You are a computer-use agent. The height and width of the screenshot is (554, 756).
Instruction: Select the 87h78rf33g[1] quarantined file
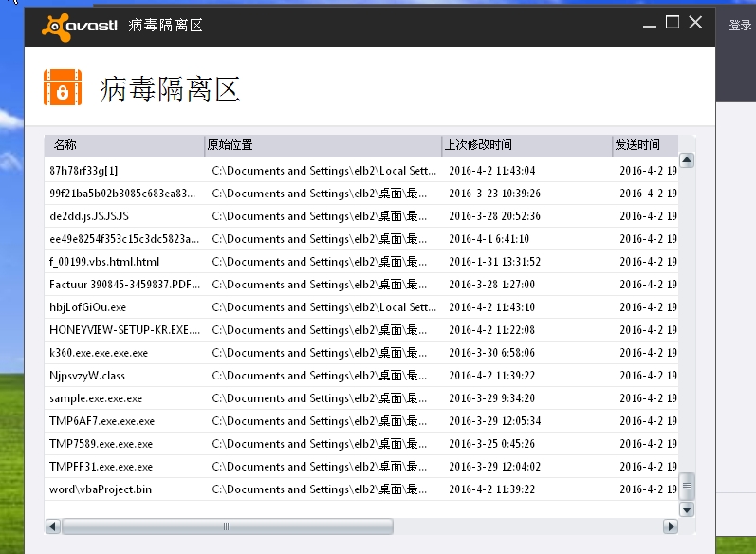(x=83, y=171)
